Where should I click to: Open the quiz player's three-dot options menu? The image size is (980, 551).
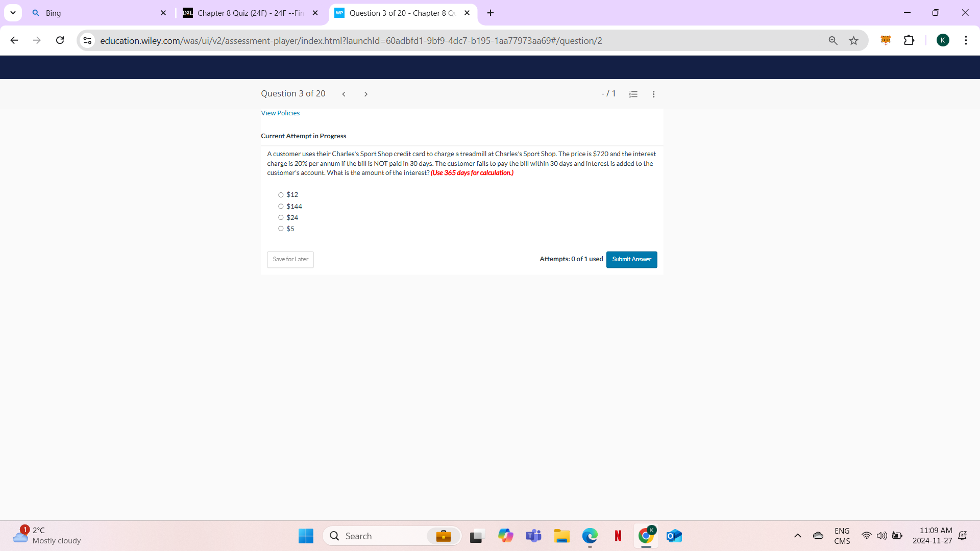click(653, 94)
